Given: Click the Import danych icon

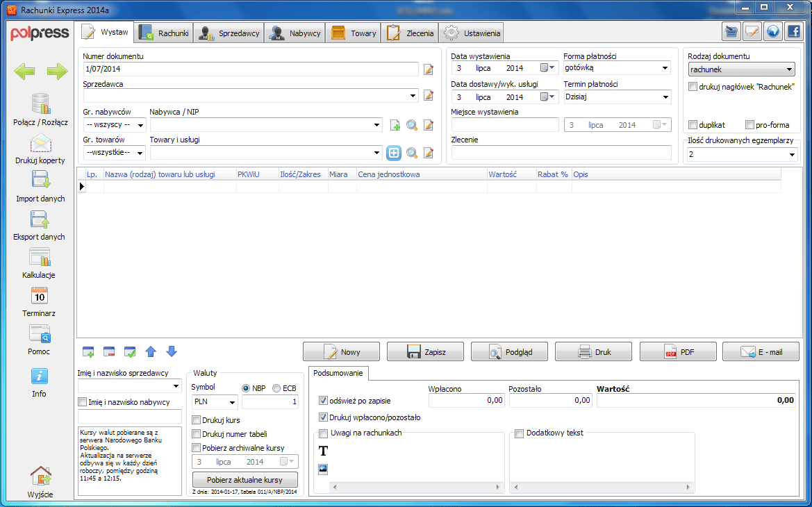Looking at the screenshot, I should click(x=40, y=180).
